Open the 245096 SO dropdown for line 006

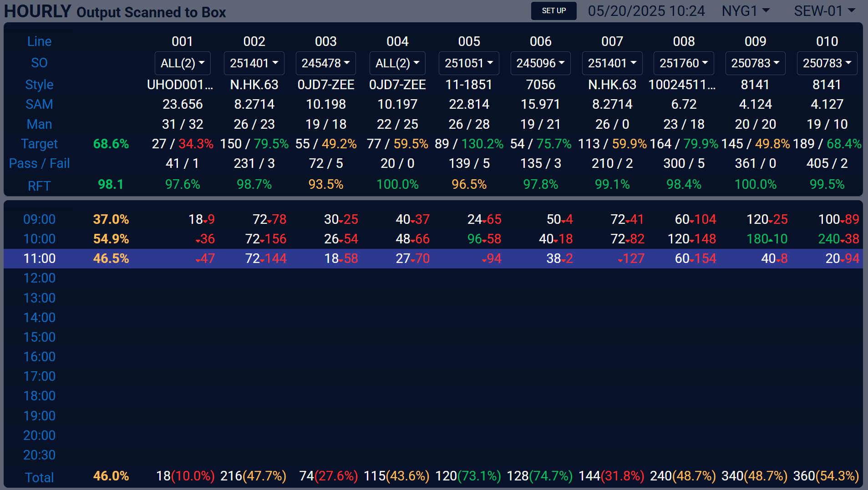[x=541, y=63]
